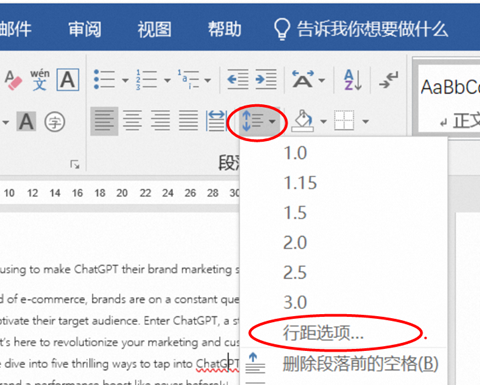Select 1.5 line spacing

click(344, 213)
